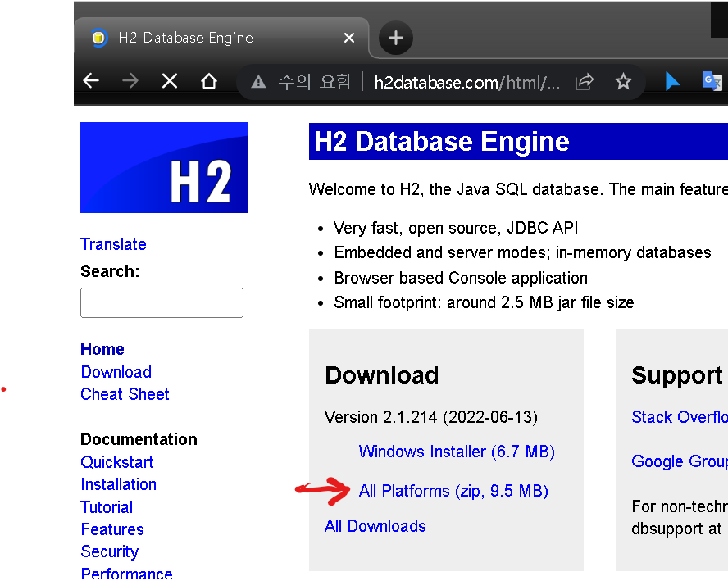The height and width of the screenshot is (581, 728).
Task: Open the Quickstart documentation link
Action: (116, 462)
